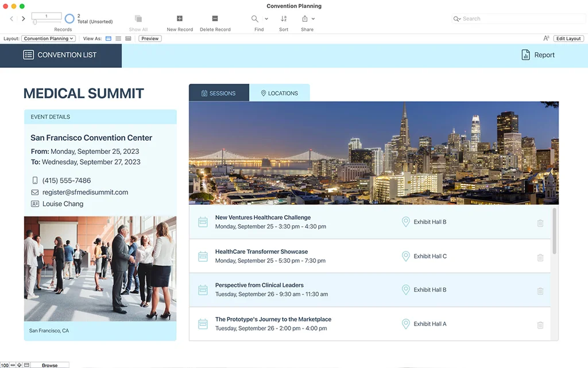588x368 pixels.
Task: Switch to the Locations tab
Action: [279, 93]
